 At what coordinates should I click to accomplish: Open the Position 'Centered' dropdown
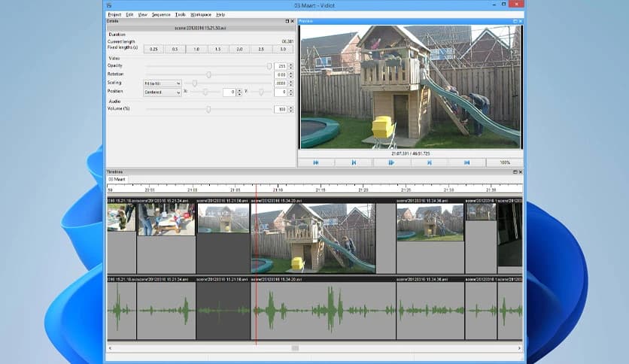[163, 93]
